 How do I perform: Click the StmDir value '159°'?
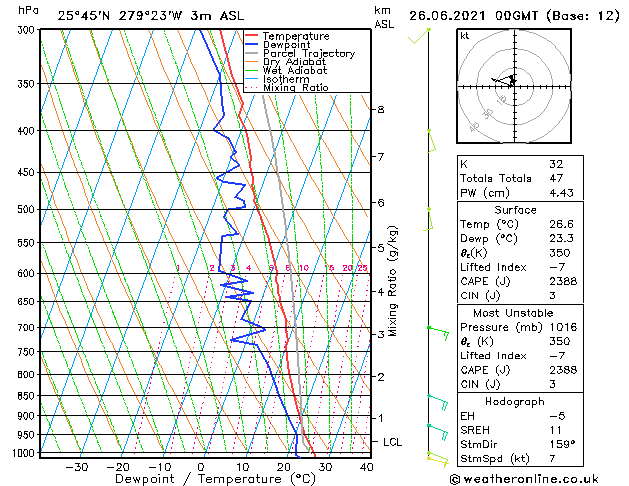pyautogui.click(x=562, y=444)
